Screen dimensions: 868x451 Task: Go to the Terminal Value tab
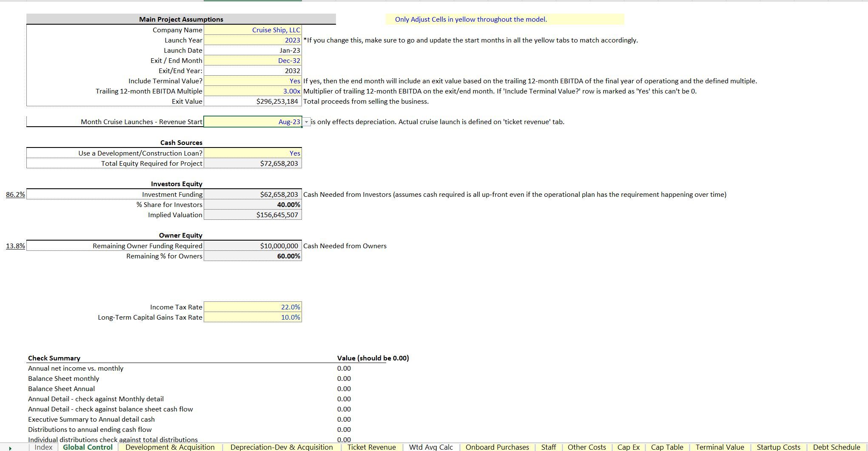[720, 447]
